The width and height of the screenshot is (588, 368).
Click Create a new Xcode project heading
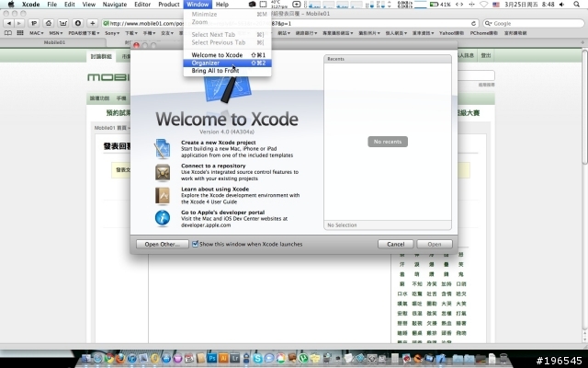[x=219, y=143]
